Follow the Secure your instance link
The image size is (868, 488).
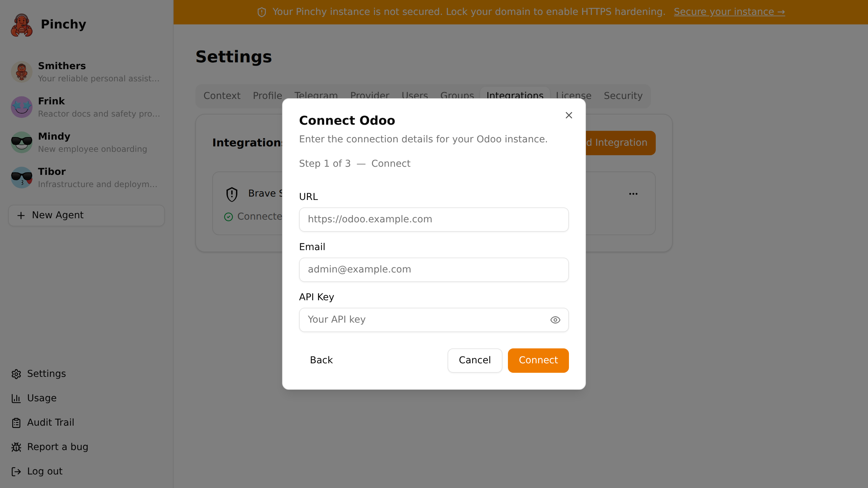point(729,12)
